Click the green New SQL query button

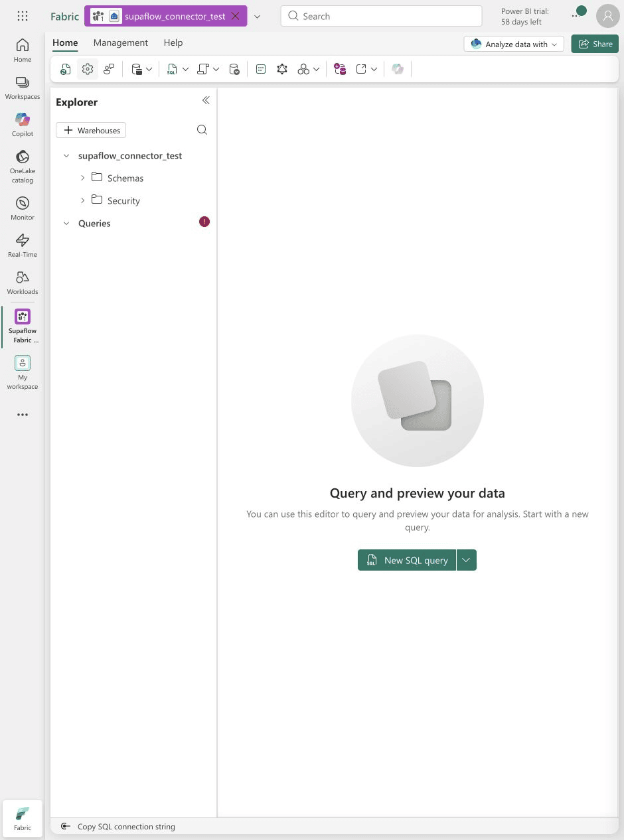pos(407,560)
